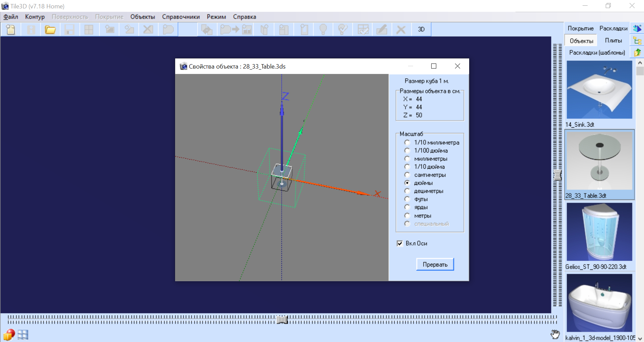Click the double-arrow swap toolbar icon
Image resolution: width=644 pixels, height=342 pixels.
point(206,30)
